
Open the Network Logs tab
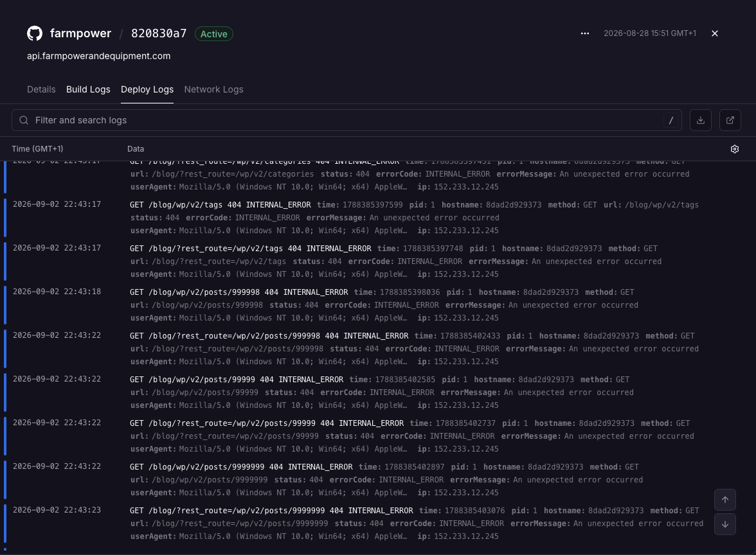click(x=213, y=90)
